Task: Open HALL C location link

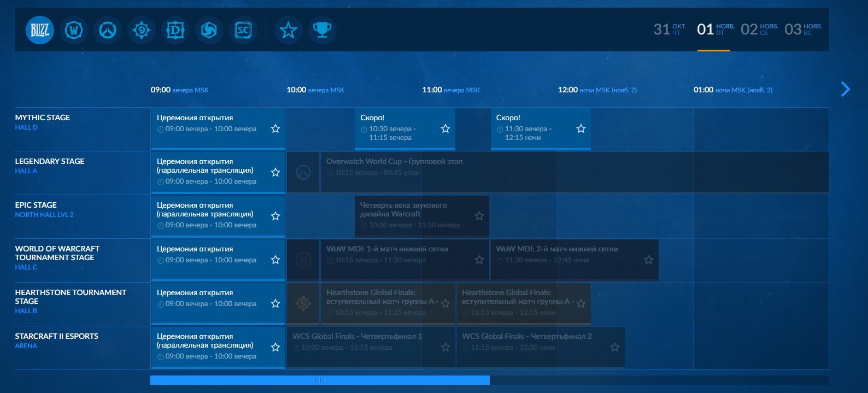Action: tap(26, 267)
